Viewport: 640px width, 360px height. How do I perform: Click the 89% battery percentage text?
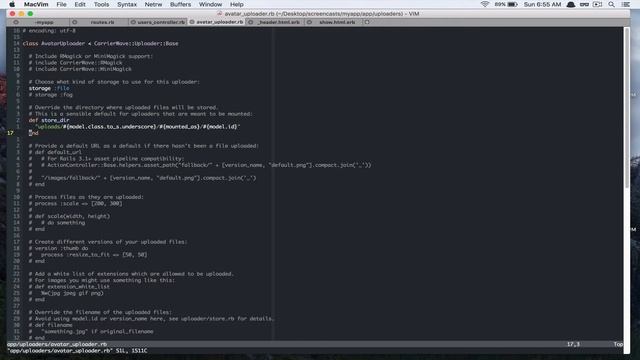coord(500,4)
